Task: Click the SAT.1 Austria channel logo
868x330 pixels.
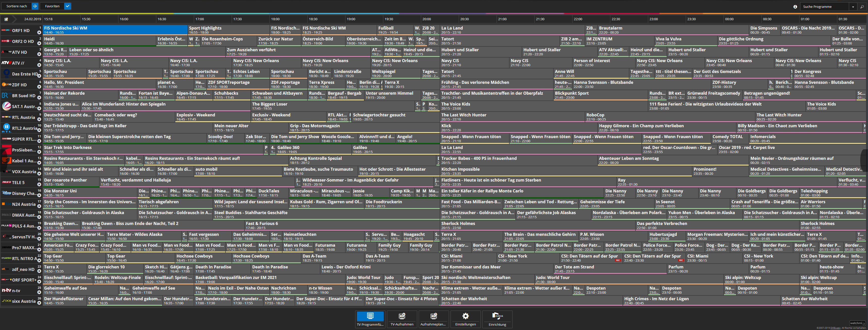Action: coord(6,106)
